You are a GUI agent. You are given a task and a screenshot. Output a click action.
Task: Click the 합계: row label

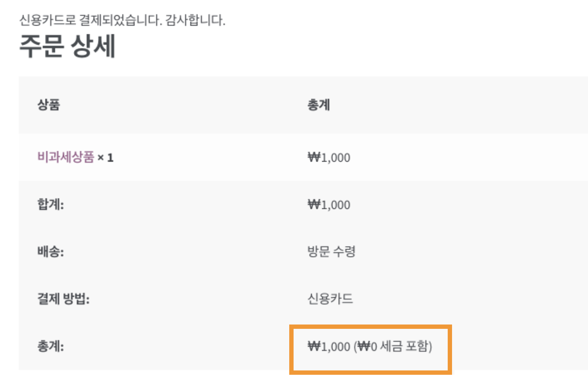point(50,204)
